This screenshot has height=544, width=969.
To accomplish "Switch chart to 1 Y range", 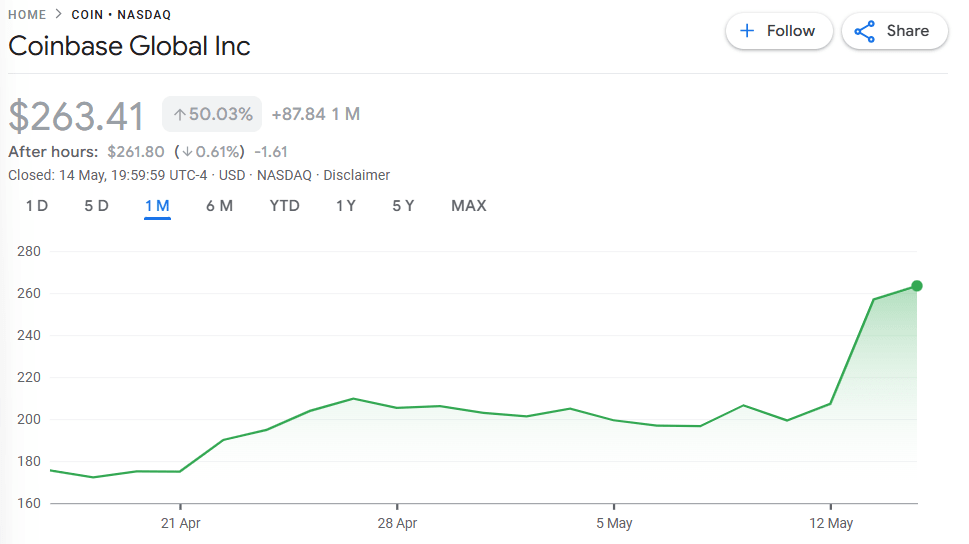I will click(345, 206).
